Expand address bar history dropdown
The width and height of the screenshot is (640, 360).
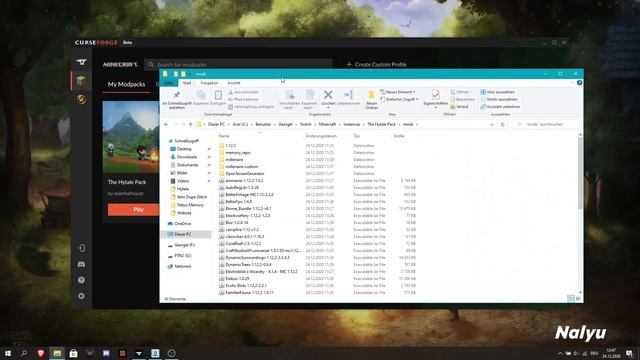pos(491,124)
